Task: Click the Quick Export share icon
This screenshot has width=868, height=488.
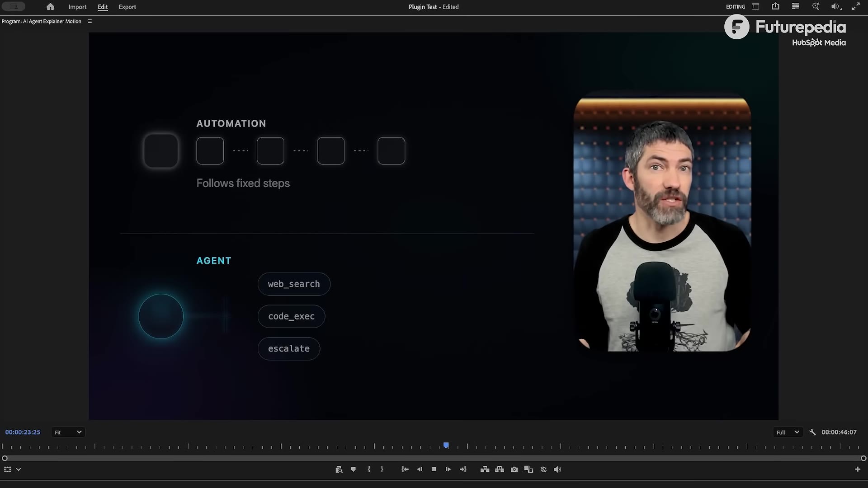Action: tap(776, 6)
